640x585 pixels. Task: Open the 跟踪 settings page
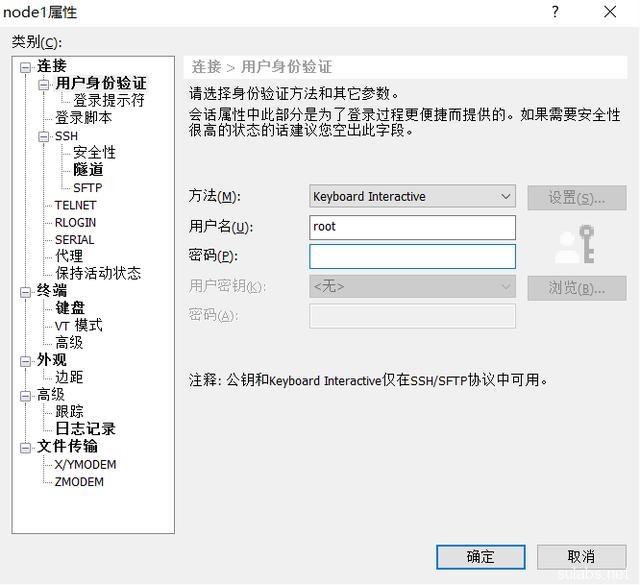69,412
